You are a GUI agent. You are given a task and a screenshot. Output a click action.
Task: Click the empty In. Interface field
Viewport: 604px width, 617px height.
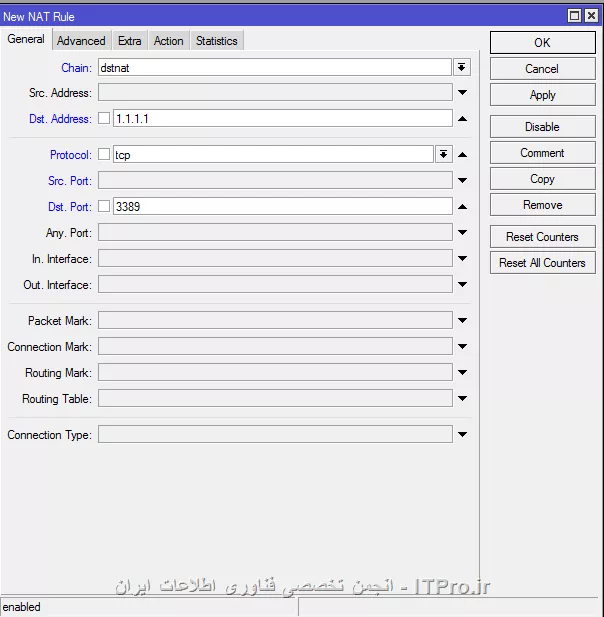point(275,258)
